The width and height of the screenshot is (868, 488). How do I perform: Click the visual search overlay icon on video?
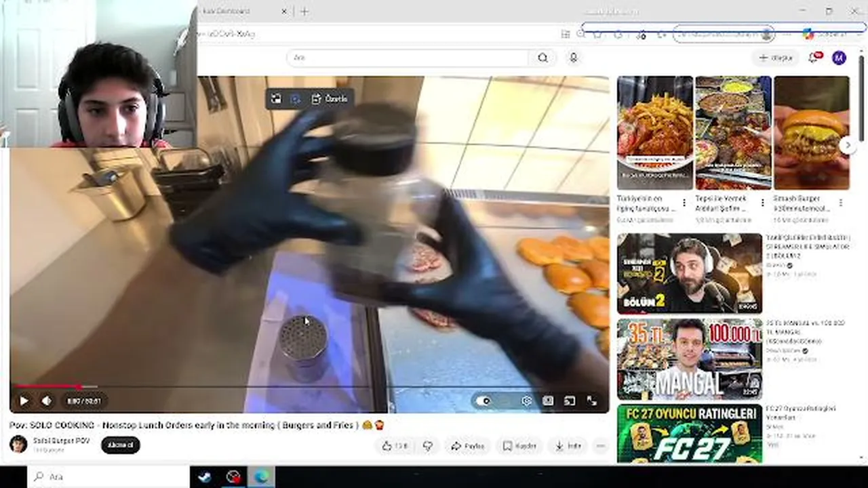click(296, 99)
